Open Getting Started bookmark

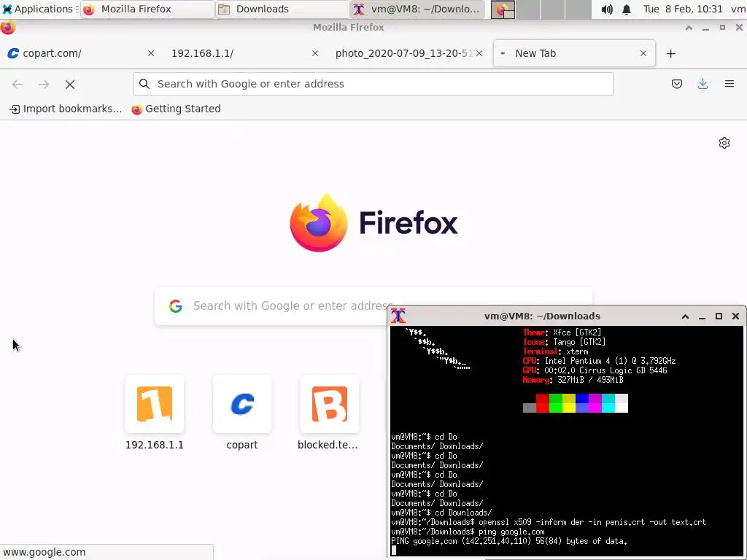click(177, 109)
